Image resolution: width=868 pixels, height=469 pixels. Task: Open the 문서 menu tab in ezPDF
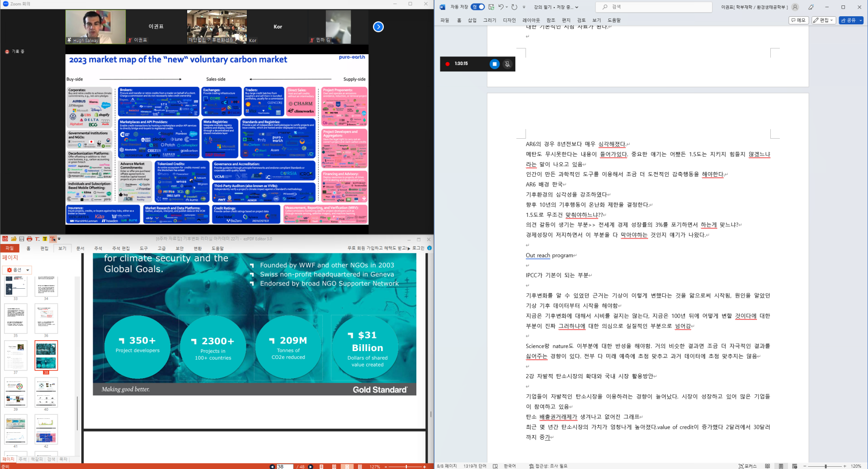pyautogui.click(x=80, y=249)
